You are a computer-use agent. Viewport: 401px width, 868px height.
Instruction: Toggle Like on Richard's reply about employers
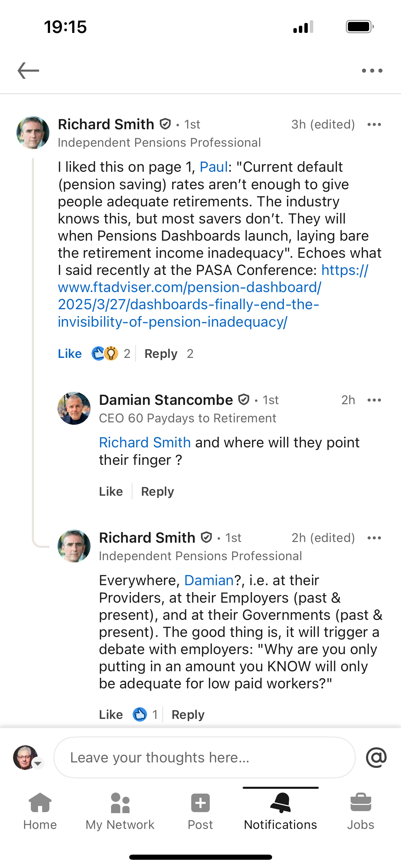click(111, 715)
